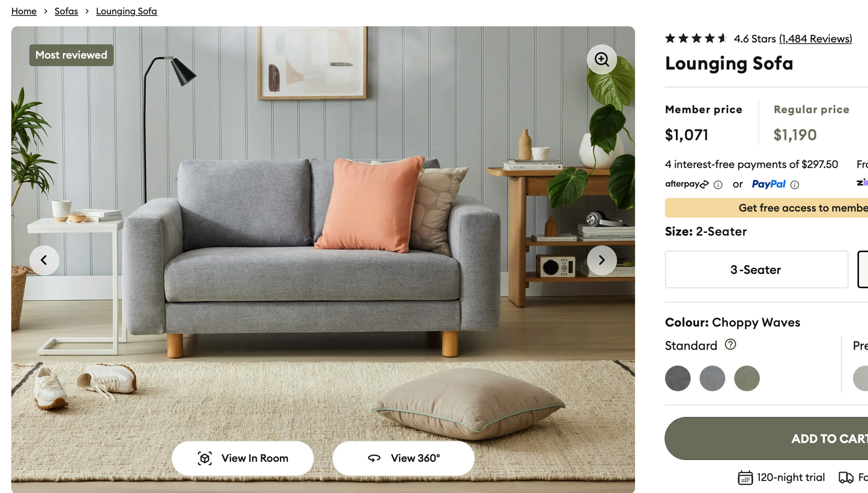
Task: Open the Standard fabric help question mark
Action: [730, 345]
